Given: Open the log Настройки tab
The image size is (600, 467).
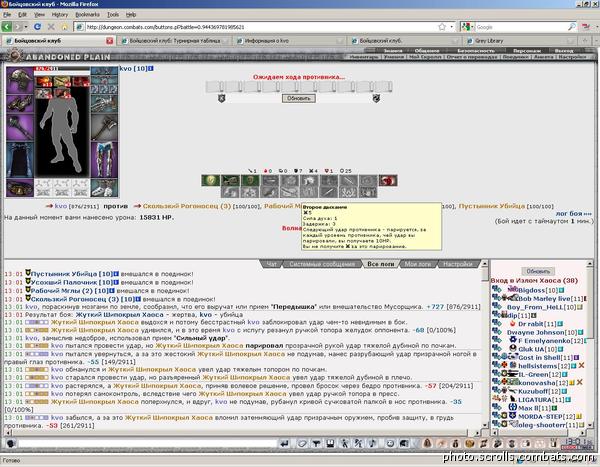Looking at the screenshot, I should [457, 264].
